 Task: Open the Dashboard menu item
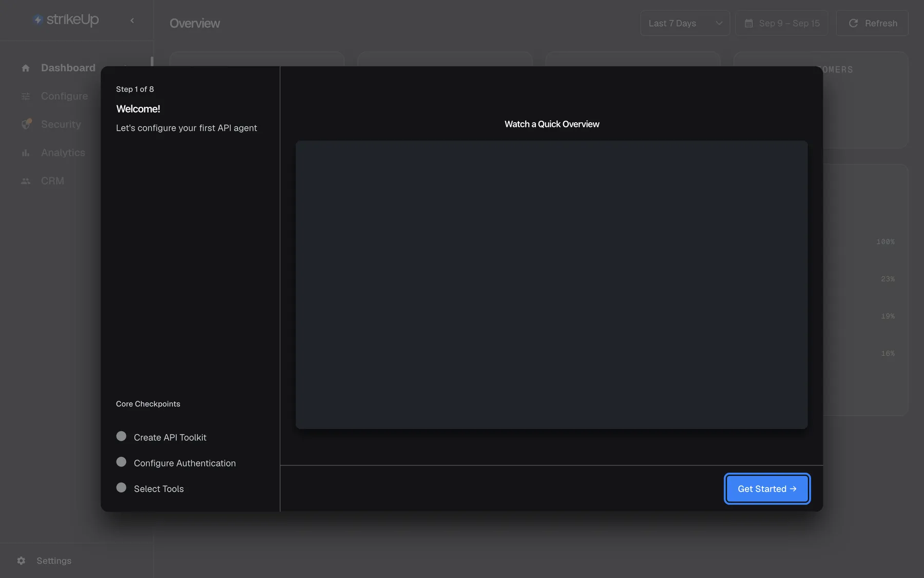click(68, 68)
